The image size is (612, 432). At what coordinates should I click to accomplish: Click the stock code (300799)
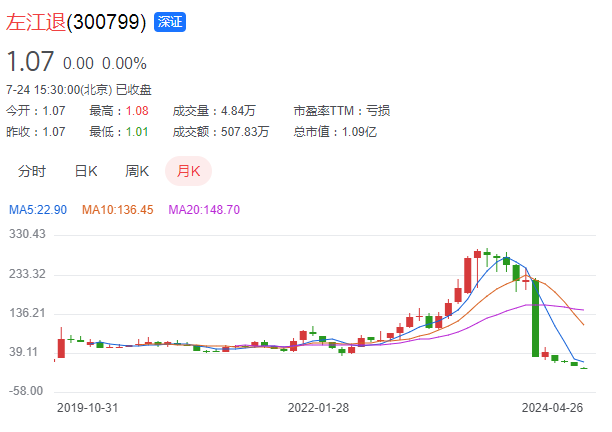pyautogui.click(x=106, y=22)
